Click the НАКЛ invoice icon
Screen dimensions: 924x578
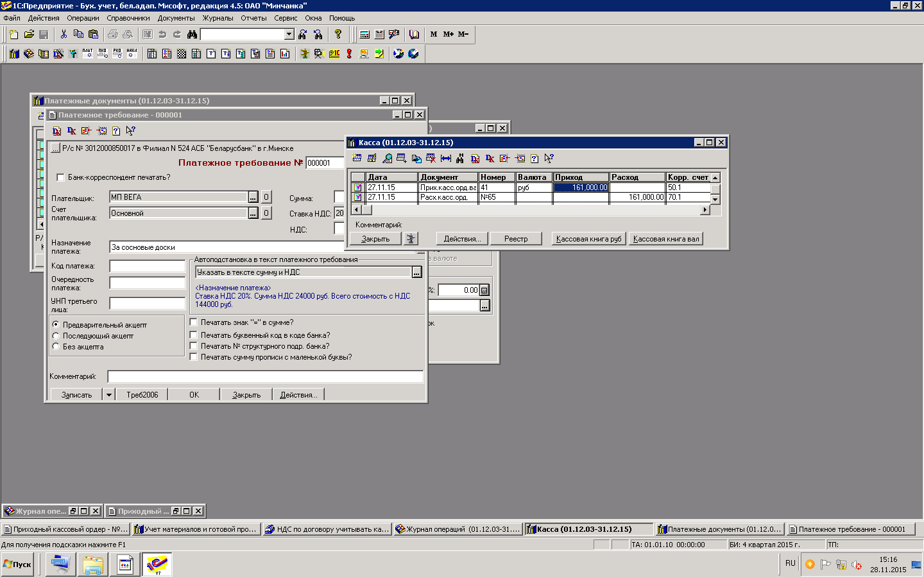click(132, 53)
